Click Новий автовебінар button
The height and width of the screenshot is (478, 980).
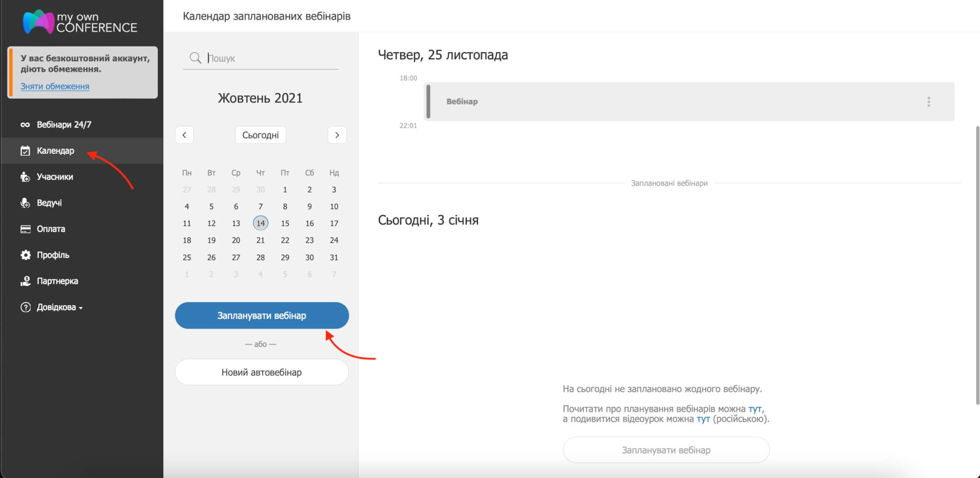[261, 372]
